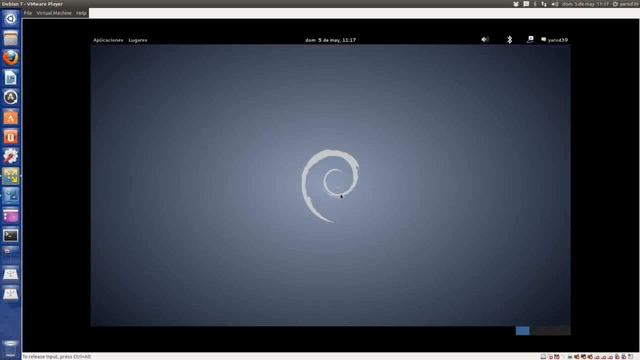Open the Debian panel clock calendar
The height and width of the screenshot is (360, 640).
pos(331,40)
